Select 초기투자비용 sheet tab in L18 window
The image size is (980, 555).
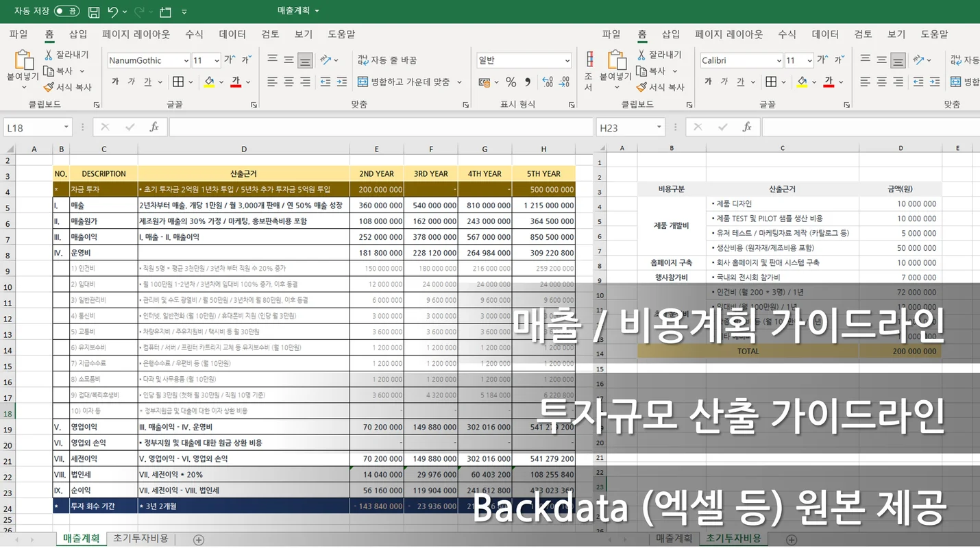140,539
